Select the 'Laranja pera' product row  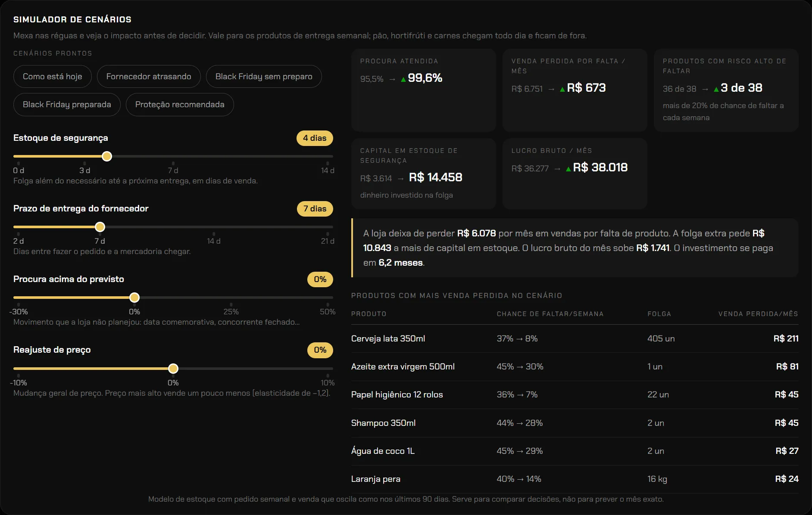tap(575, 479)
